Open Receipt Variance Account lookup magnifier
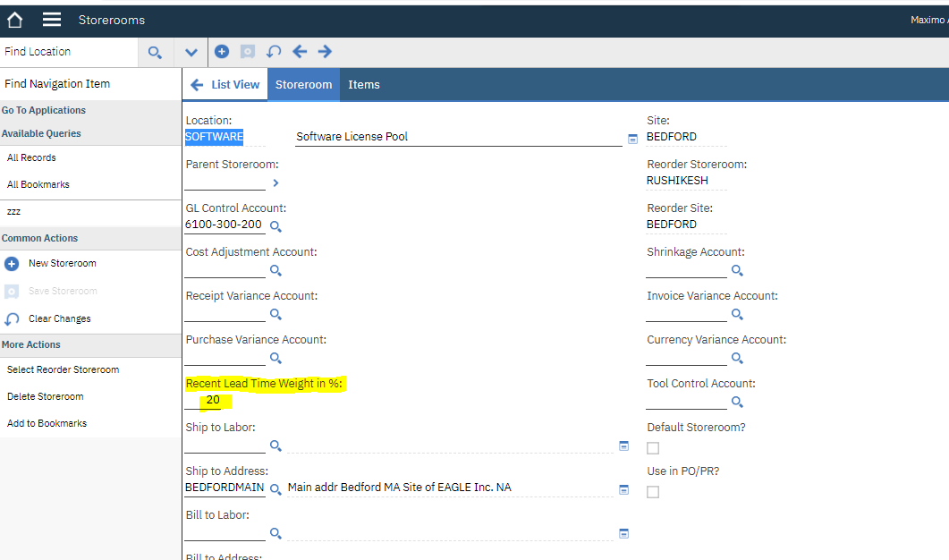 pyautogui.click(x=275, y=314)
